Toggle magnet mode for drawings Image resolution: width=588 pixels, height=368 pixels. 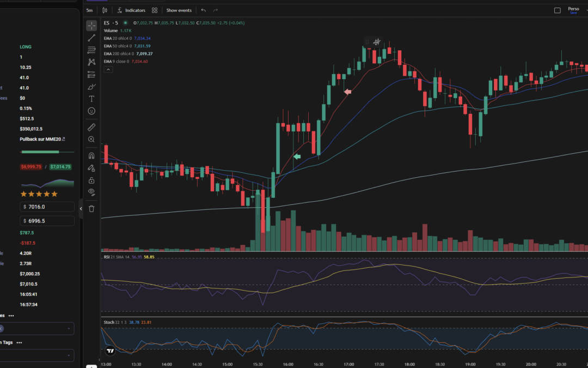[x=91, y=156]
